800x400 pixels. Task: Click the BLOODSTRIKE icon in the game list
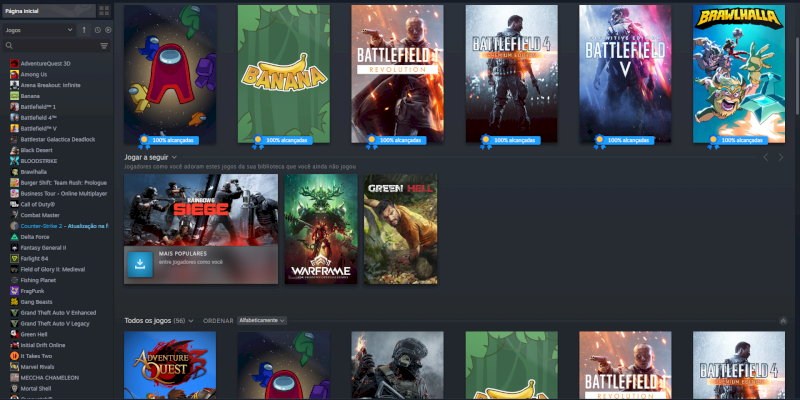[14, 161]
